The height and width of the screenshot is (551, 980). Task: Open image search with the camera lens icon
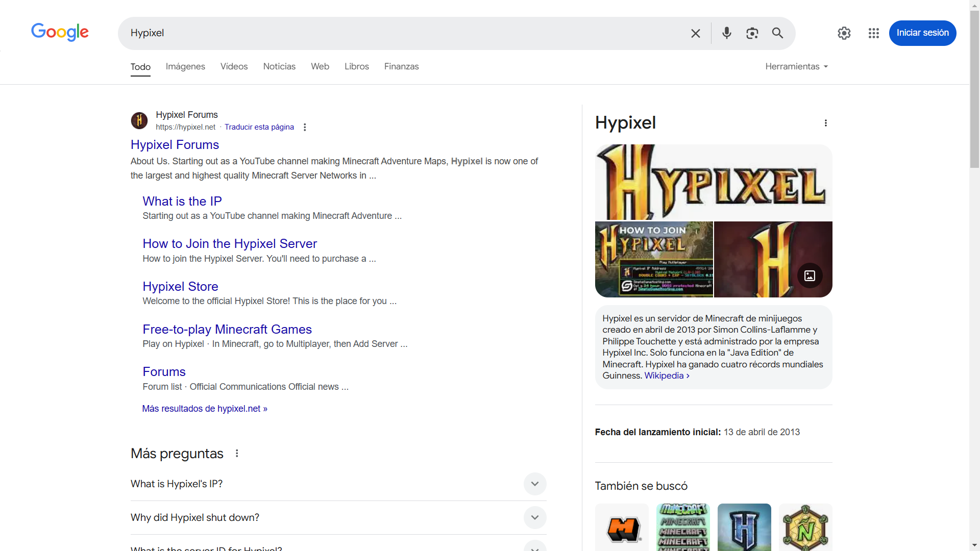coord(752,33)
